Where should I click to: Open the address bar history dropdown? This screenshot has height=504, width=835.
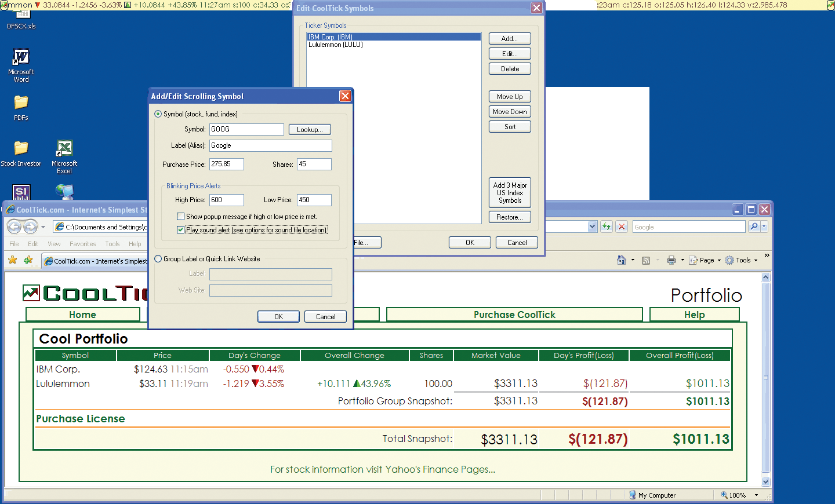pos(592,227)
